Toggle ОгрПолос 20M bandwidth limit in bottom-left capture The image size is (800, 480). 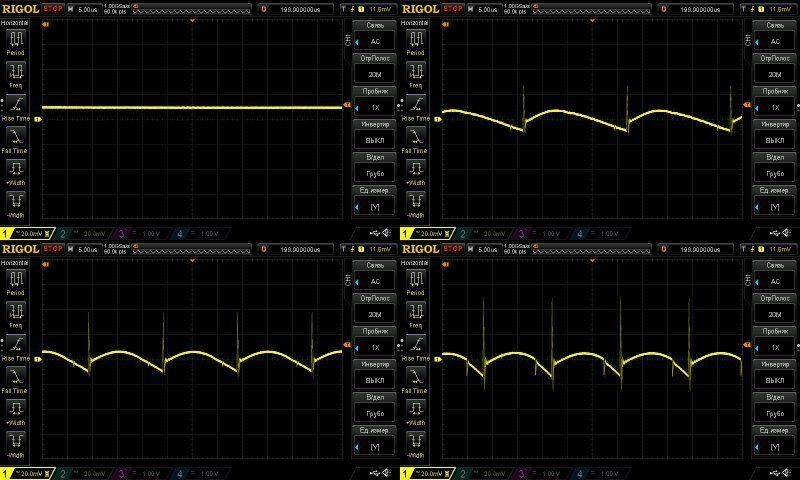tap(375, 309)
